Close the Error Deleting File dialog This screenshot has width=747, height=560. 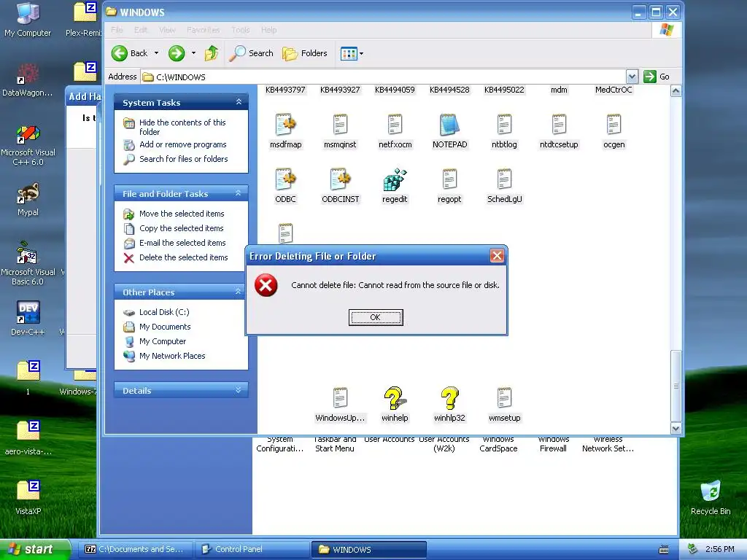coord(497,256)
